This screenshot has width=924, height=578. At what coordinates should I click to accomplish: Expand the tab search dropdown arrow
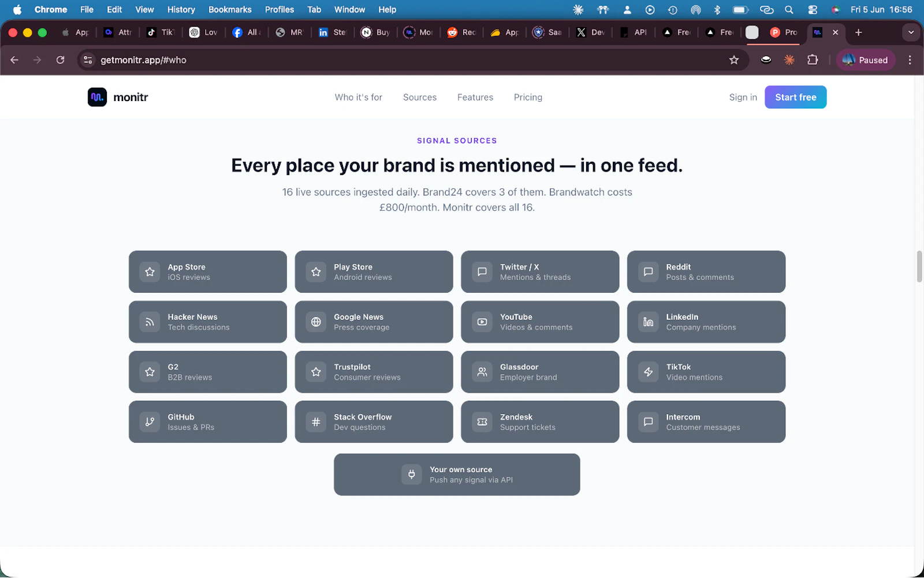click(x=911, y=32)
